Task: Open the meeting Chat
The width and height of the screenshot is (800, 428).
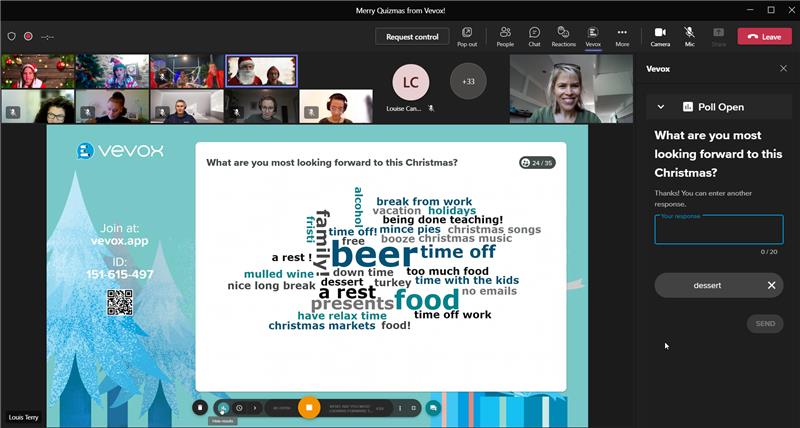Action: (x=534, y=36)
